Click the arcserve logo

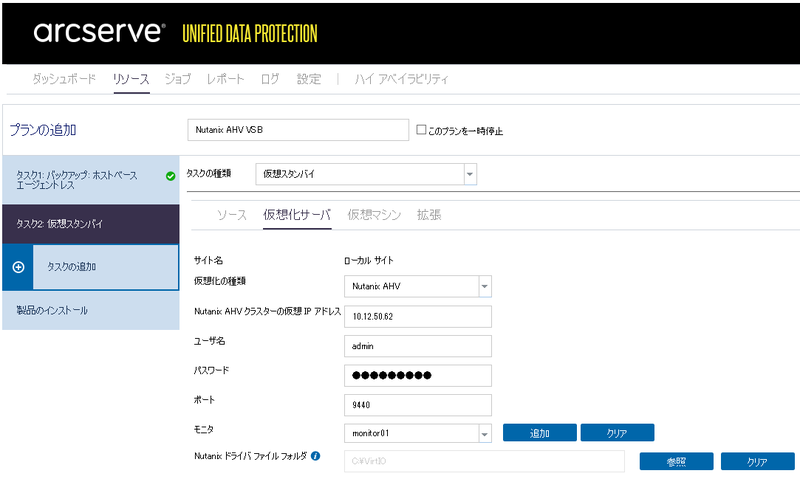[x=99, y=33]
